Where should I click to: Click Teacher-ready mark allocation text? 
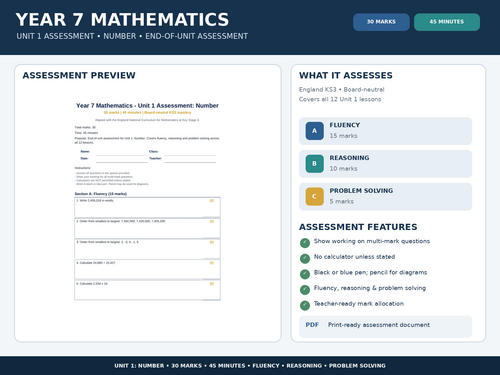coord(359,304)
